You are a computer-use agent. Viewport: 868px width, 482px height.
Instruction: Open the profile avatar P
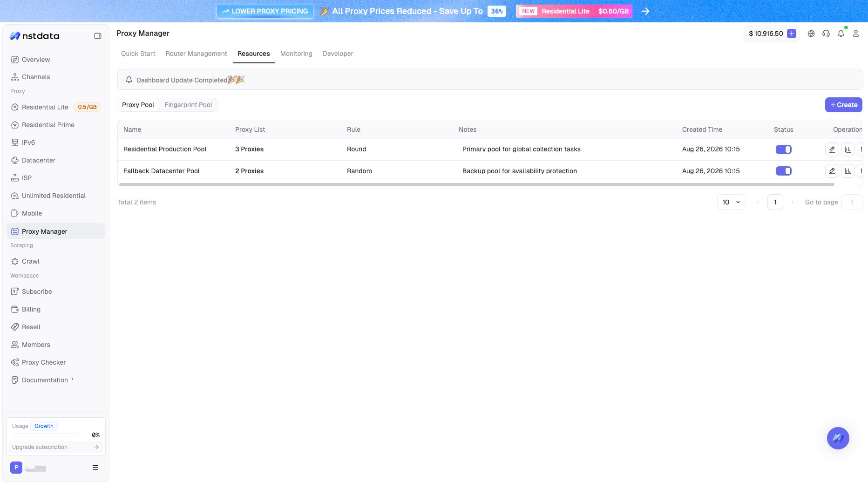coord(16,468)
